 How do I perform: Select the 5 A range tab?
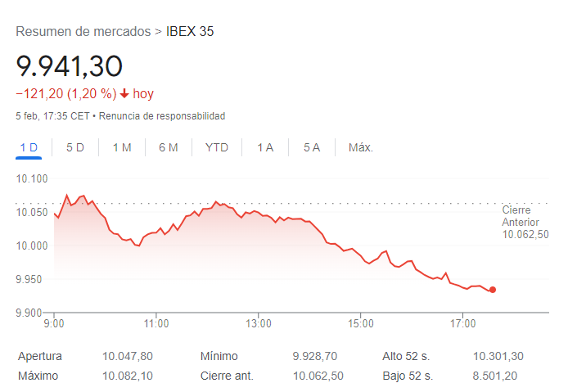312,147
